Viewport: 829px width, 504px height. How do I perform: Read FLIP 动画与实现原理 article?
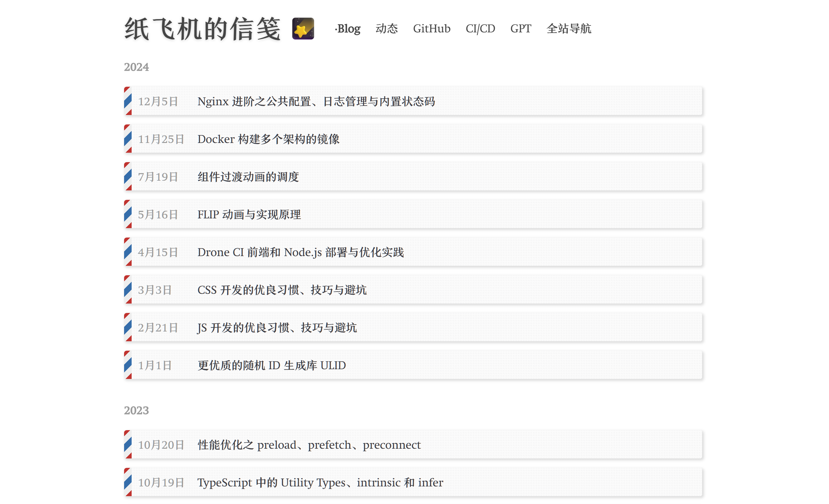pos(249,214)
